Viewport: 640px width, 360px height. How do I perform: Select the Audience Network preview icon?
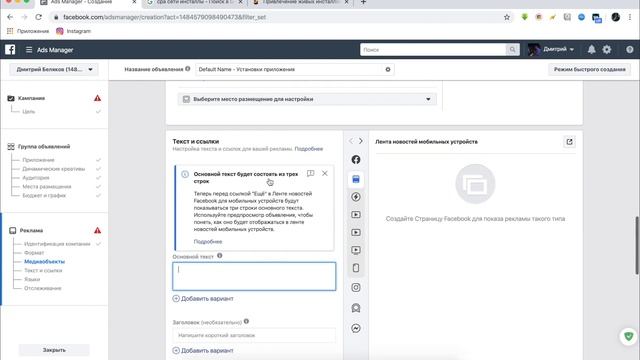(356, 308)
